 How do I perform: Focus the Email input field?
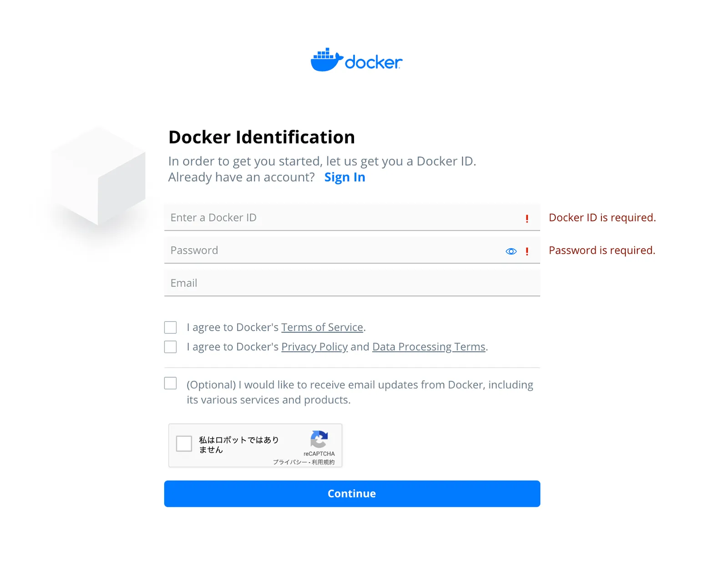[352, 283]
